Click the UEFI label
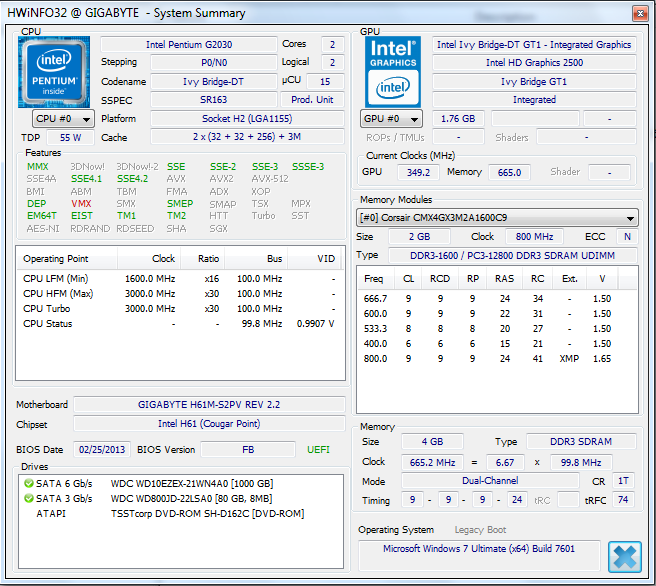656x586 pixels. click(x=319, y=450)
